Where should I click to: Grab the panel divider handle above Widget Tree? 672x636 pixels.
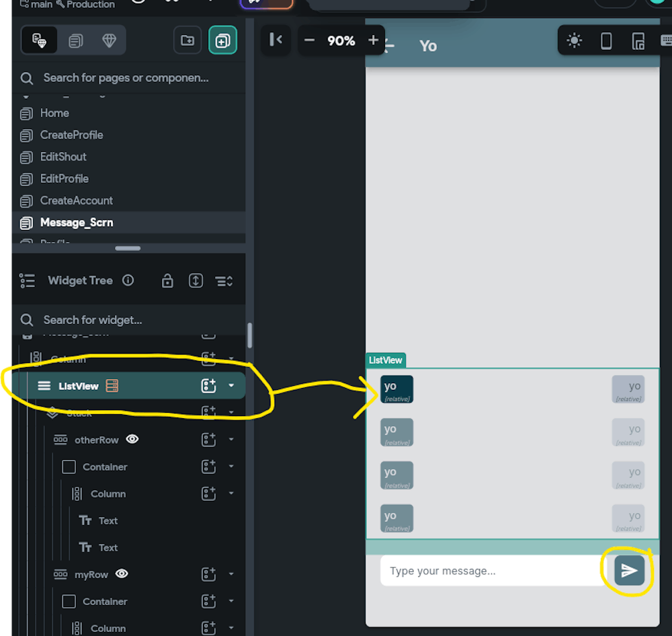click(x=128, y=248)
